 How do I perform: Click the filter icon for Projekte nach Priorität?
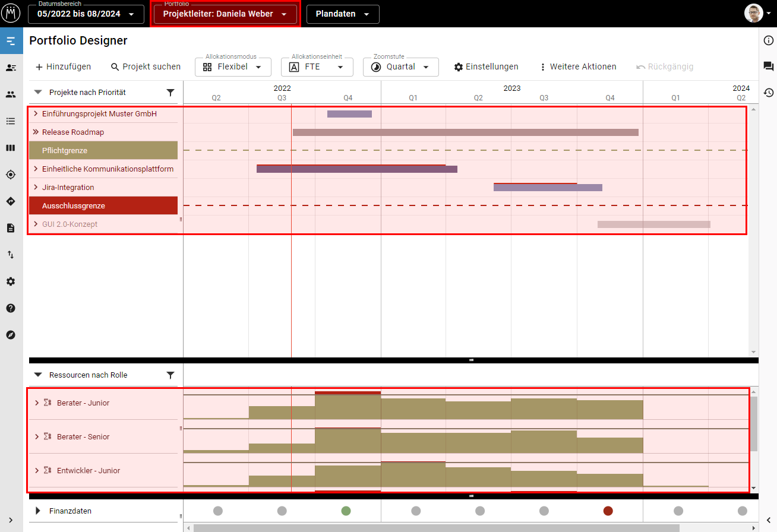click(x=170, y=93)
